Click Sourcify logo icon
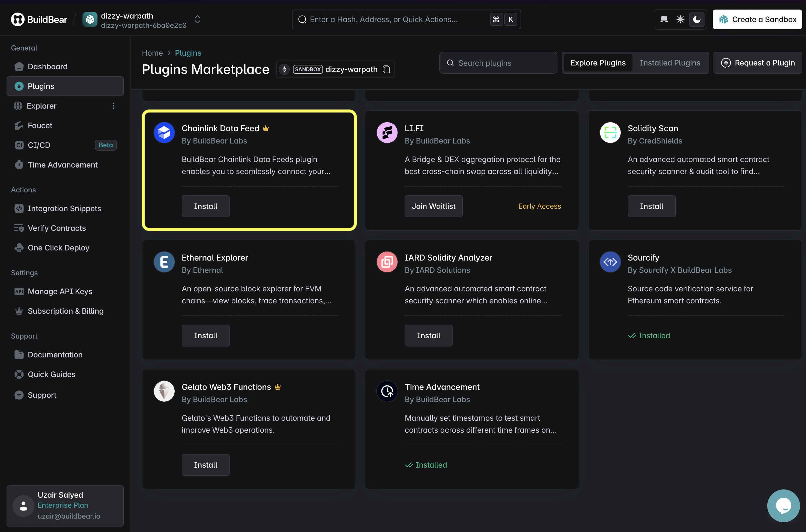806x532 pixels. coord(610,262)
